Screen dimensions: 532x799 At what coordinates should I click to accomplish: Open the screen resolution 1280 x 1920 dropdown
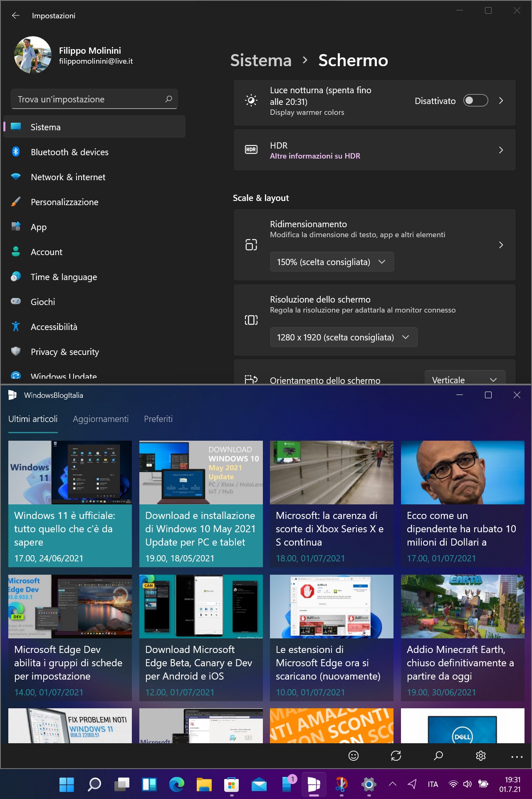[x=344, y=337]
